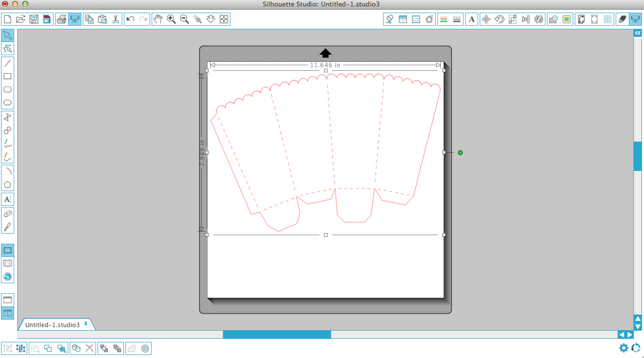Open the Offset panel icon
The image size is (644, 358).
pos(567,19)
